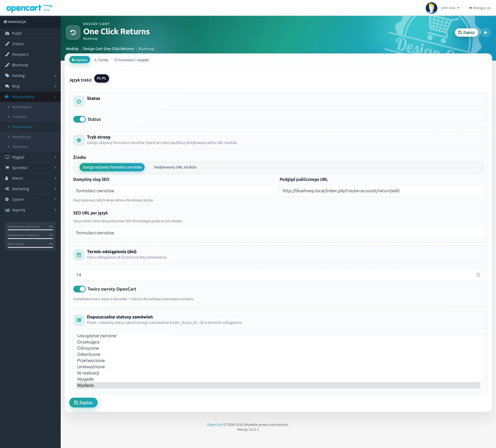Click the Marketing share icon
The width and height of the screenshot is (496, 448).
[7, 189]
